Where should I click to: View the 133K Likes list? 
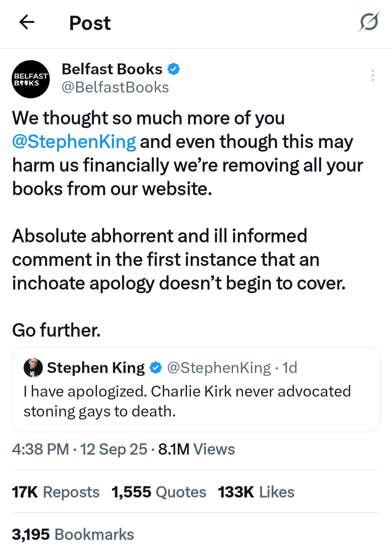(x=256, y=492)
